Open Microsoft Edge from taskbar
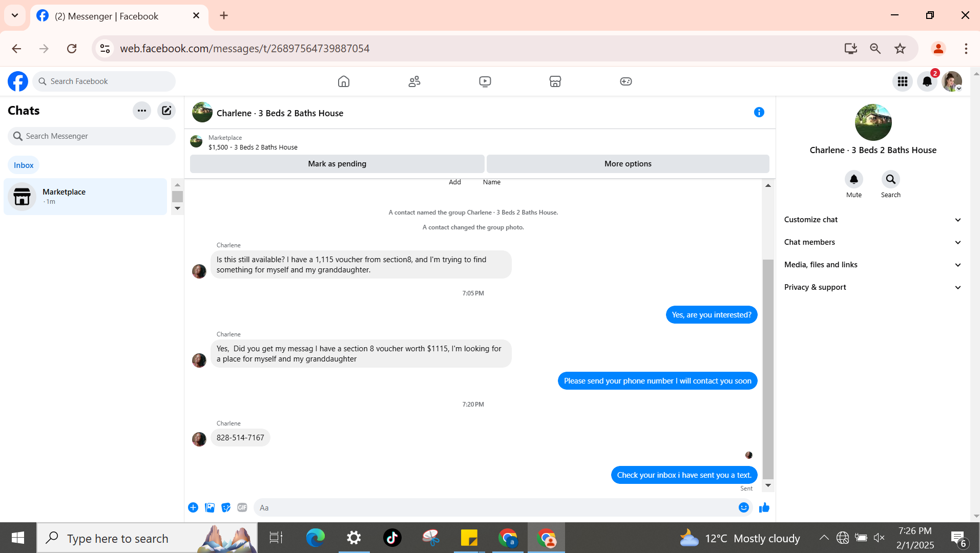The image size is (980, 553). point(316,538)
